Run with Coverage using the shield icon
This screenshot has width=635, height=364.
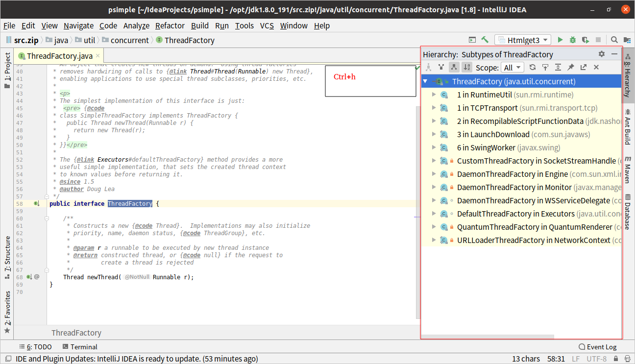tap(585, 40)
